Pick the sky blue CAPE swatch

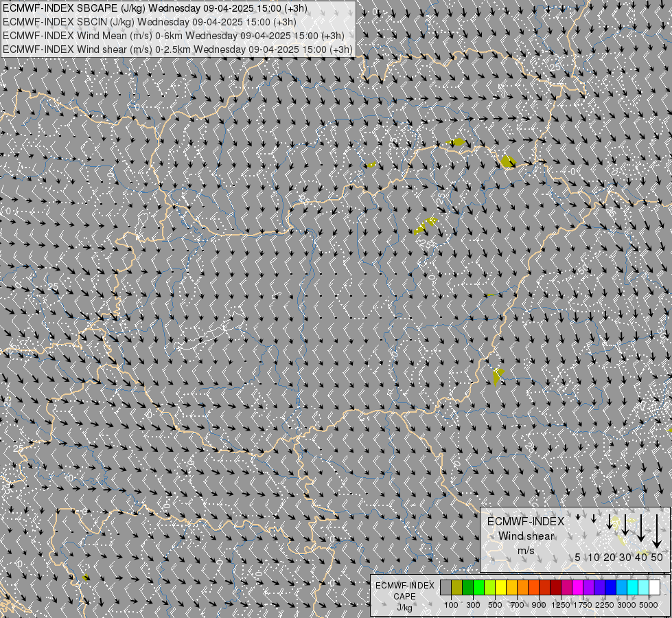tap(623, 588)
